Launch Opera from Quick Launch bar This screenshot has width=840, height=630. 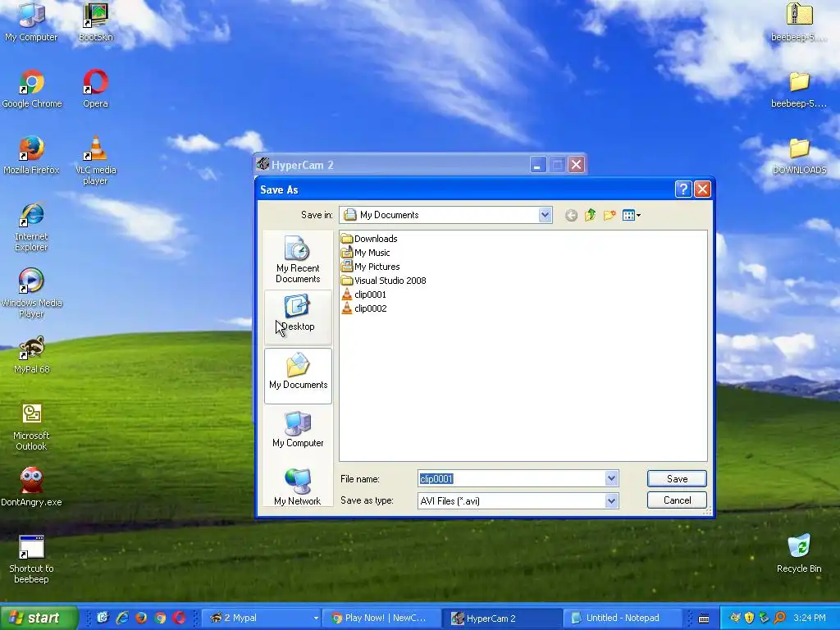pos(179,618)
